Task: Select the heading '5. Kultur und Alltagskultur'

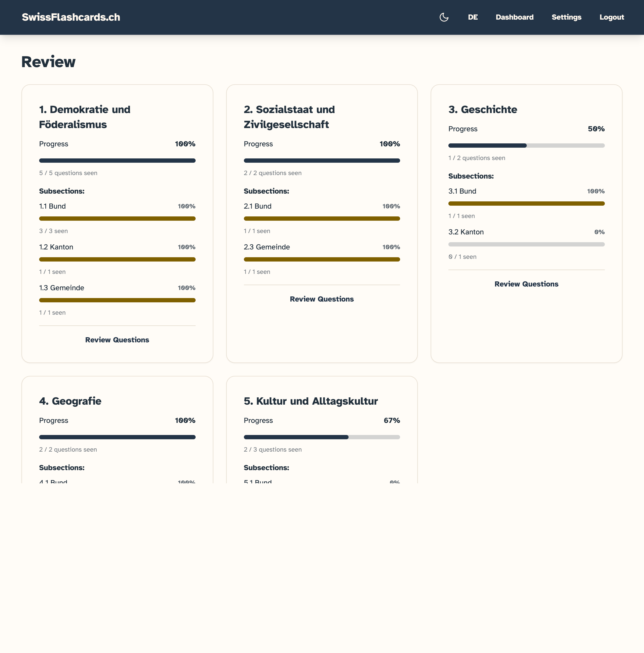Action: point(311,401)
